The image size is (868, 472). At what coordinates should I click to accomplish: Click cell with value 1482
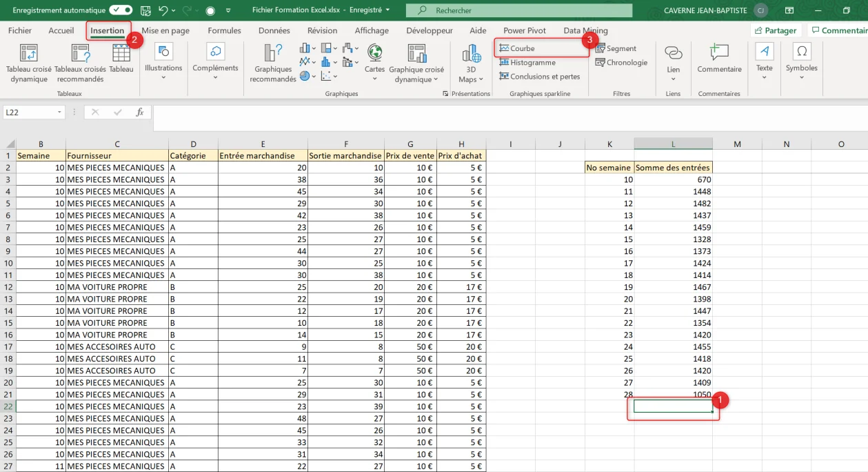tap(673, 204)
